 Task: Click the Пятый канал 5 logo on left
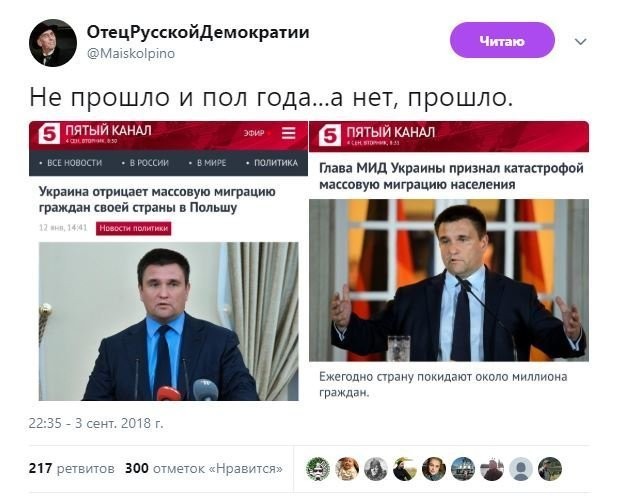tap(49, 133)
